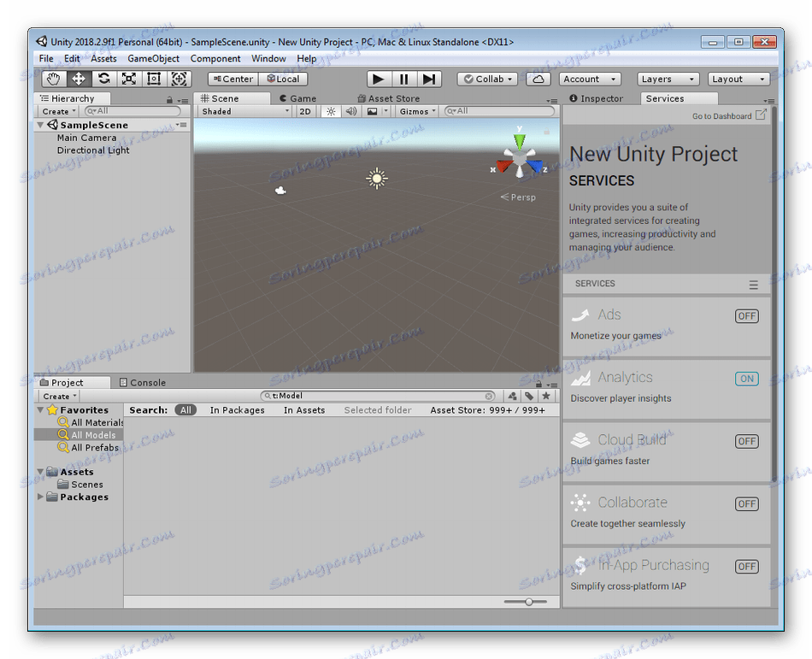The width and height of the screenshot is (812, 659).
Task: Select the All Models favorite
Action: [79, 435]
